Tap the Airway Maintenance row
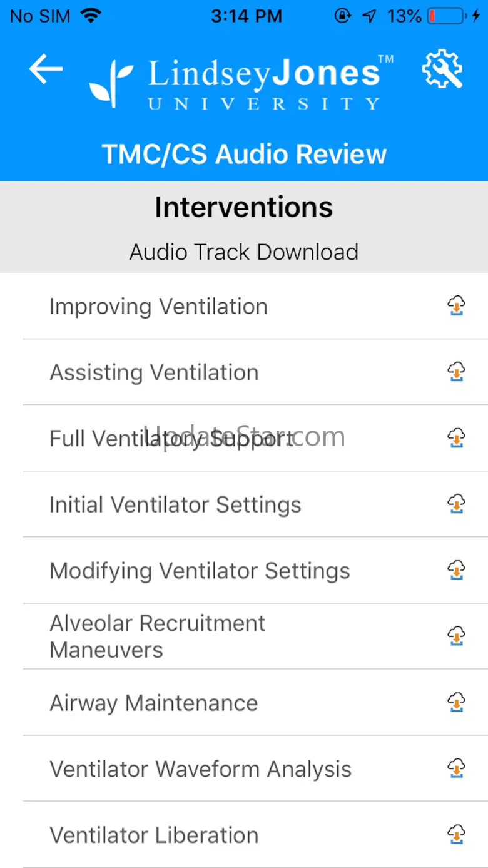 coord(153,703)
